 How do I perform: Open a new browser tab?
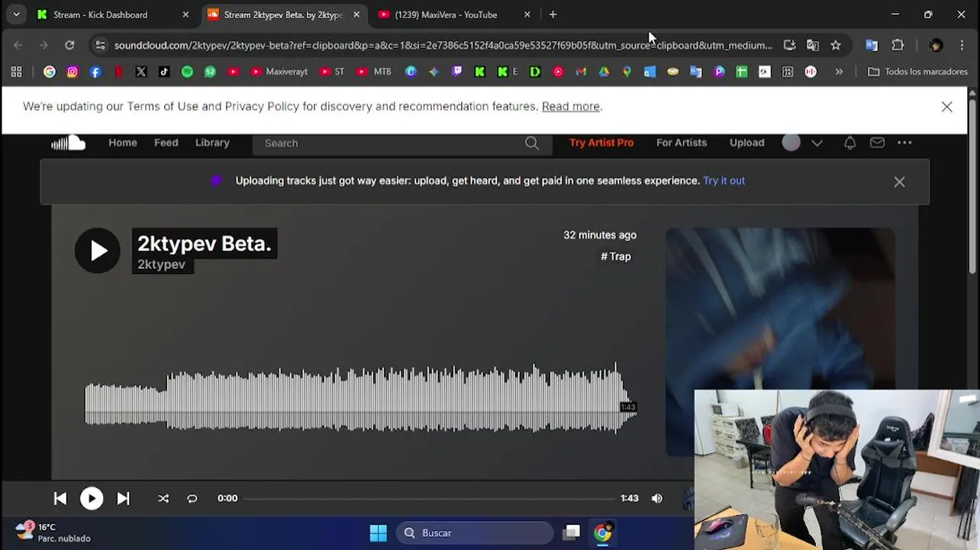(553, 15)
